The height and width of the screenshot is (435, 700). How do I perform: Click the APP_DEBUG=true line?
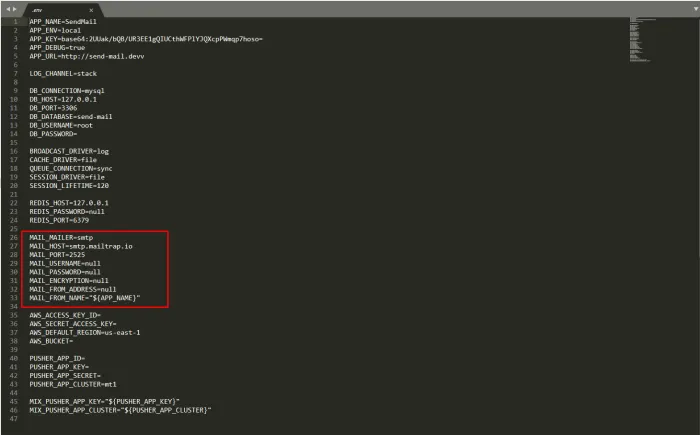tap(57, 47)
